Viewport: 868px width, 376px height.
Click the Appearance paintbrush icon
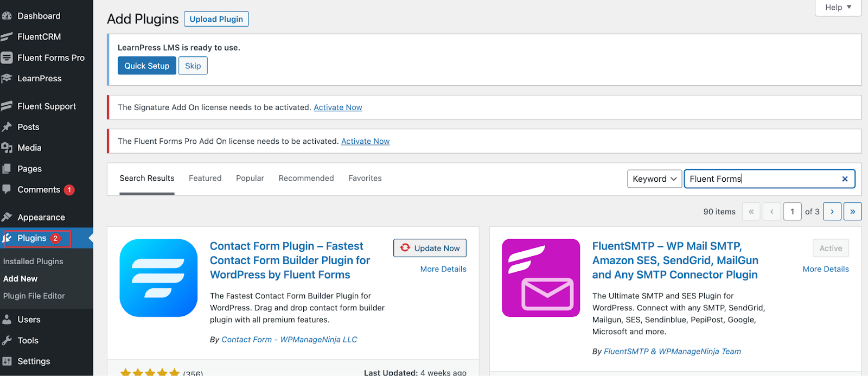[7, 217]
